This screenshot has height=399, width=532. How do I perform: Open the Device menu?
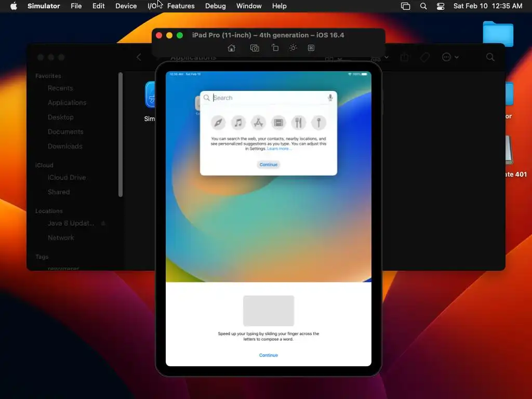pos(126,6)
